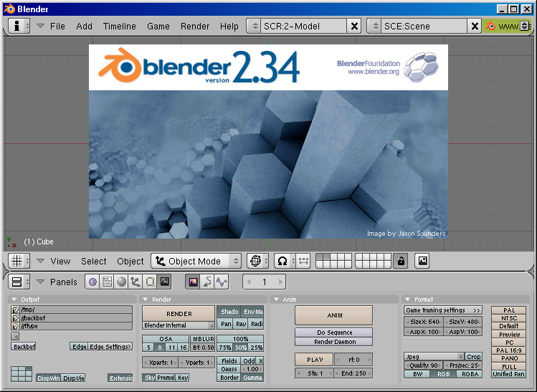Adjust the Quality 90 slider
Screen dimensions: 537x392
[424, 365]
